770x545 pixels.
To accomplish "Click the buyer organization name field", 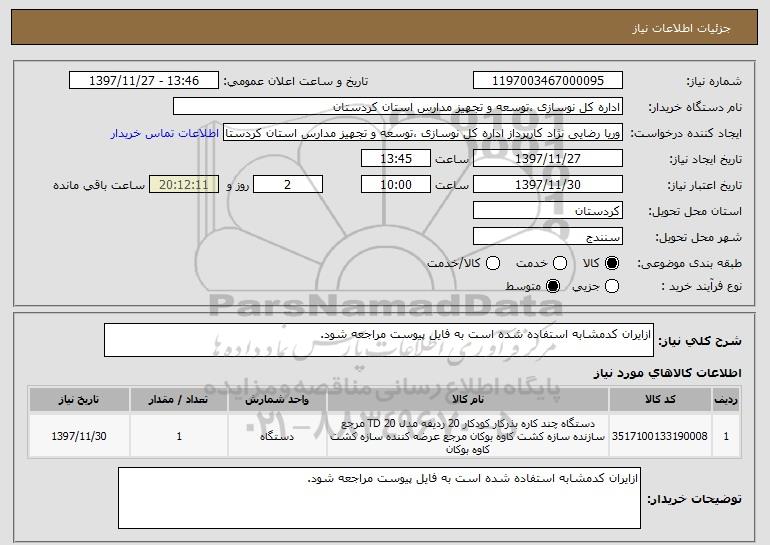I will 398,107.
